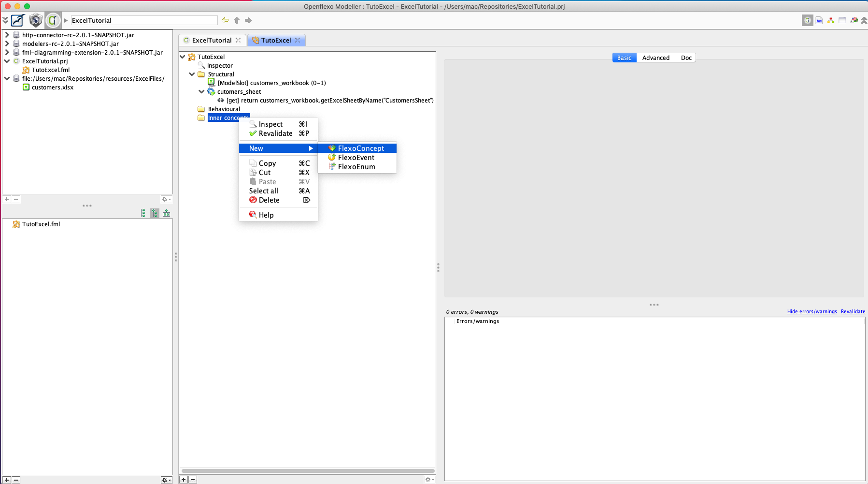Click the green Revalidate checkmark icon
Image resolution: width=868 pixels, height=484 pixels.
click(253, 133)
